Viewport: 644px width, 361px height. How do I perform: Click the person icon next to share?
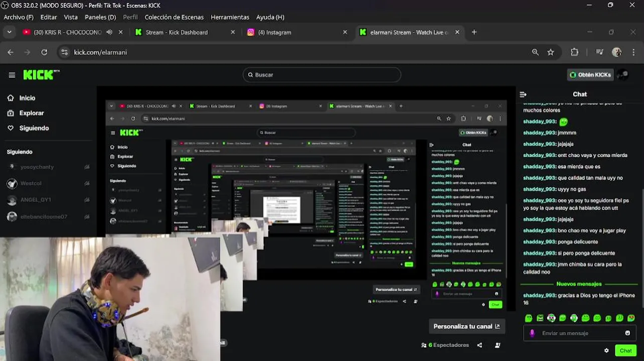pos(498,345)
